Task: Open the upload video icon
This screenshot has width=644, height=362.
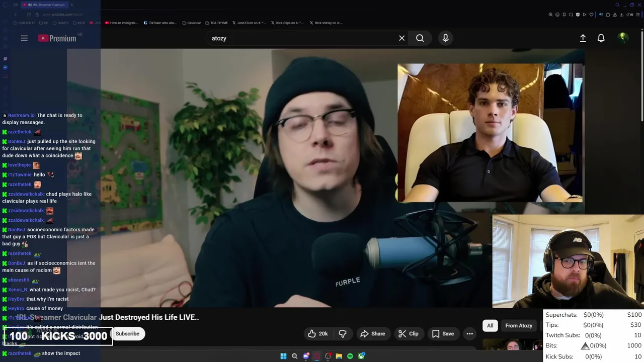Action: click(x=583, y=38)
